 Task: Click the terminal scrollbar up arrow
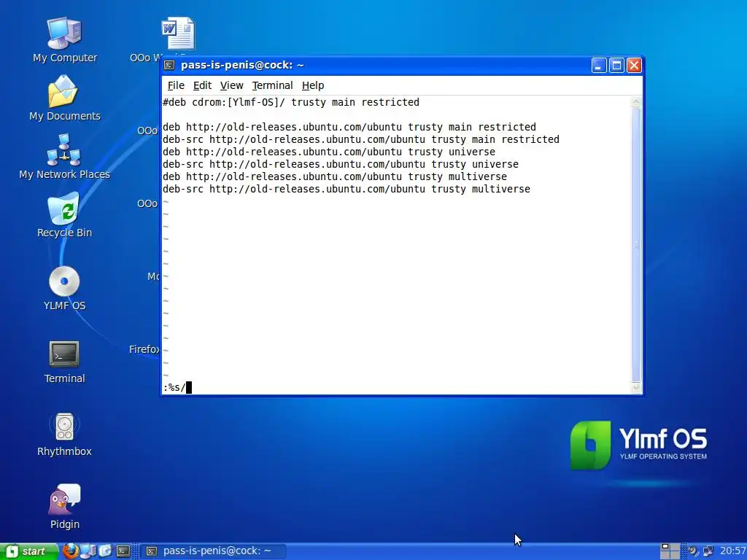click(x=636, y=102)
